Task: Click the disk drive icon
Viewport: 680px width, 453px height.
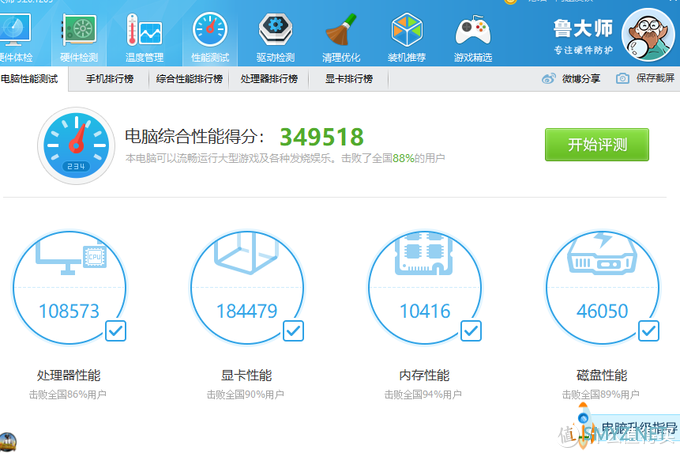Action: pyautogui.click(x=602, y=253)
